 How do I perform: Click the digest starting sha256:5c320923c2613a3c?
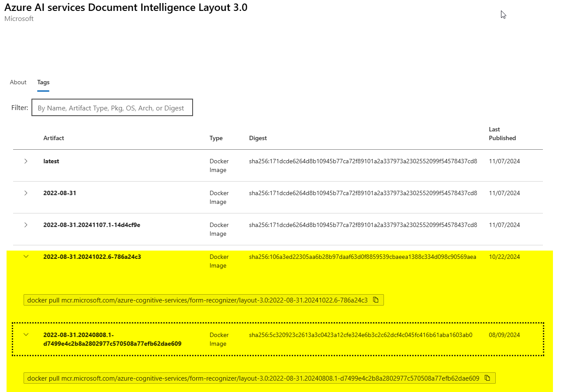tap(360, 335)
